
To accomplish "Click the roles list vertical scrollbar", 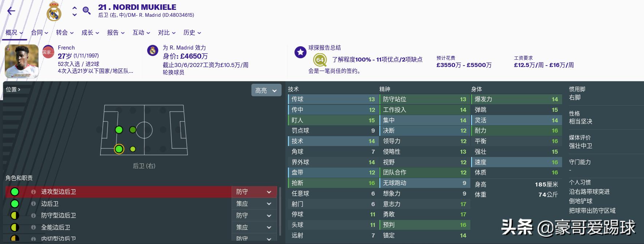I will (x=280, y=212).
